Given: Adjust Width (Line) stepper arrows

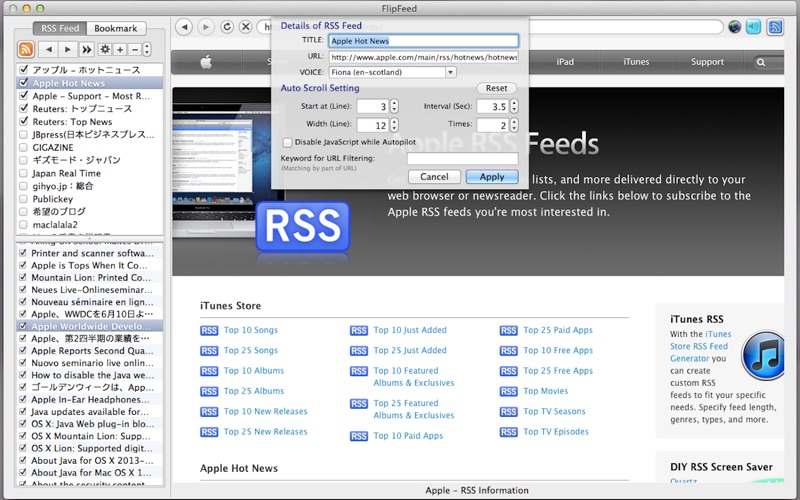Looking at the screenshot, I should coord(394,124).
